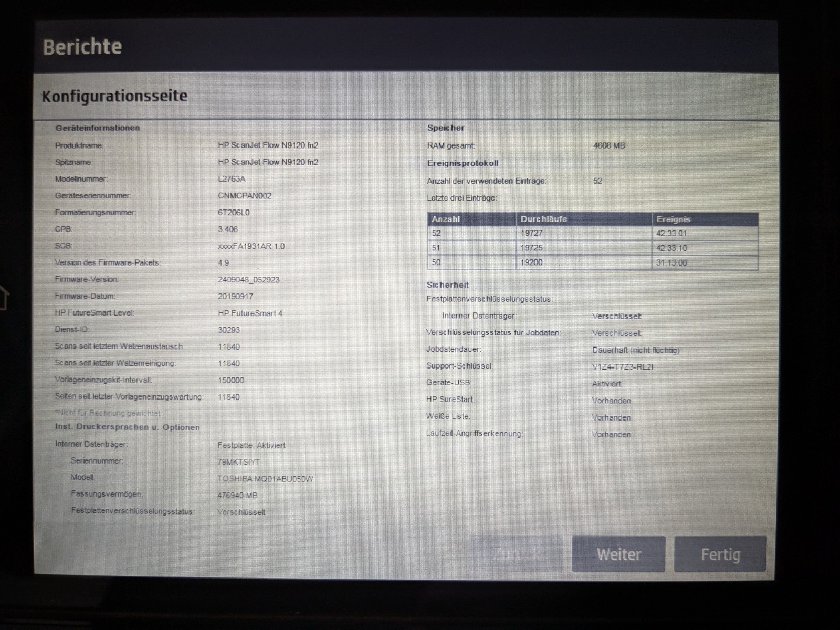Select the Geräteinformationen section heading
This screenshot has width=840, height=630.
(98, 128)
